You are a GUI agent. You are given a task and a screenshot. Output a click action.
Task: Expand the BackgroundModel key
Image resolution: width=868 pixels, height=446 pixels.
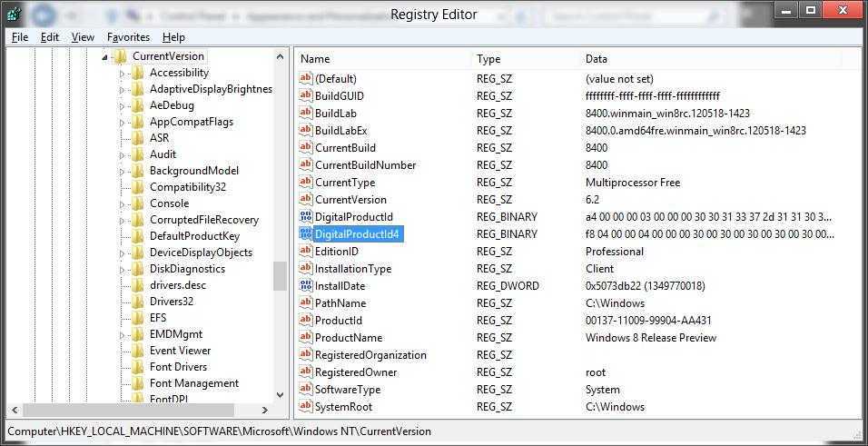tap(123, 171)
